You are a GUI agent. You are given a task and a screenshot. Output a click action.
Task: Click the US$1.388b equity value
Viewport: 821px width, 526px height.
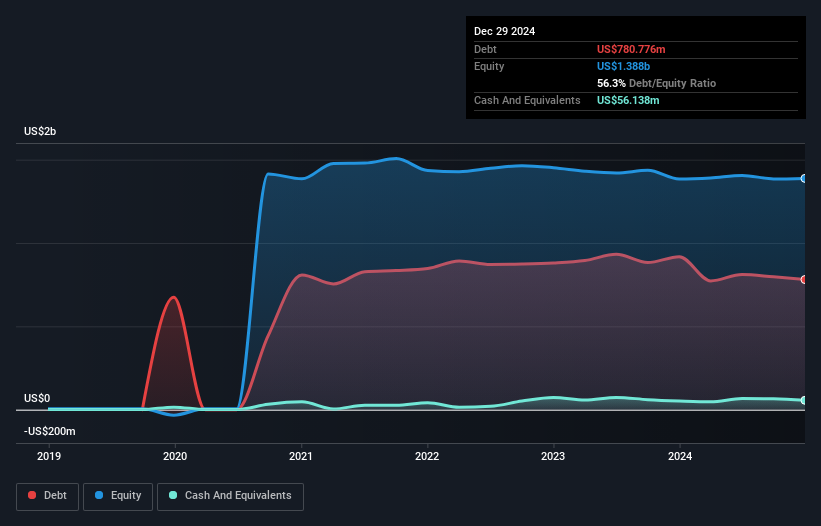click(x=623, y=66)
